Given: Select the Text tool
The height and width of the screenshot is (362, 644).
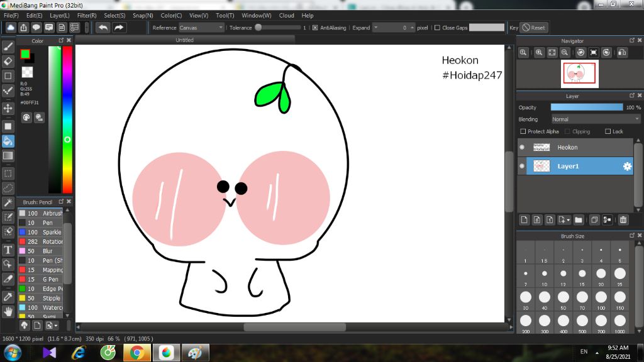Looking at the screenshot, I should pos(8,250).
